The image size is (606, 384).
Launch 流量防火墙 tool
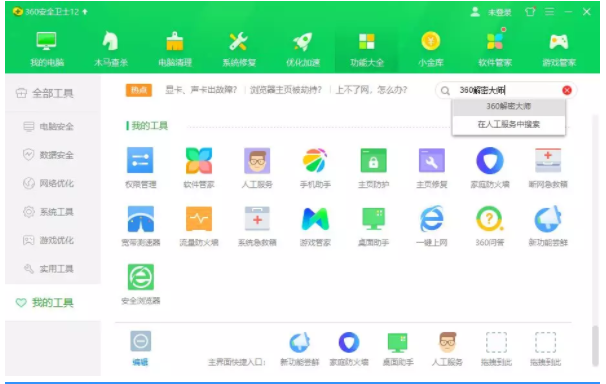tap(199, 226)
